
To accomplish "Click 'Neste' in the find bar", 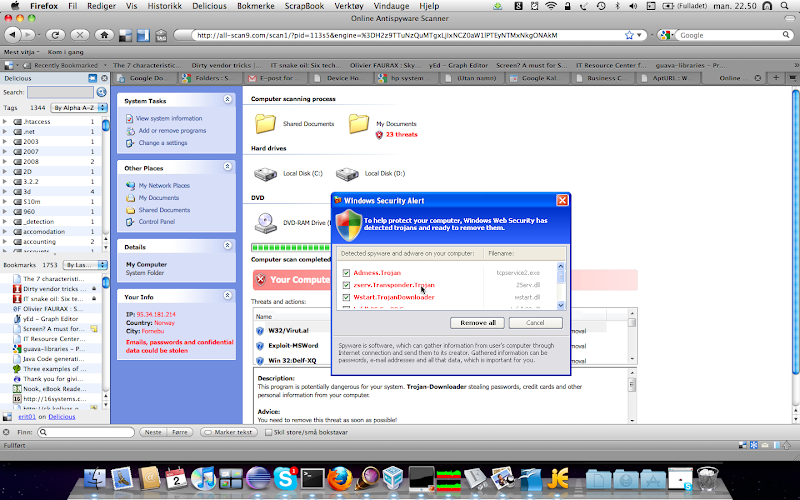I will coord(153,432).
